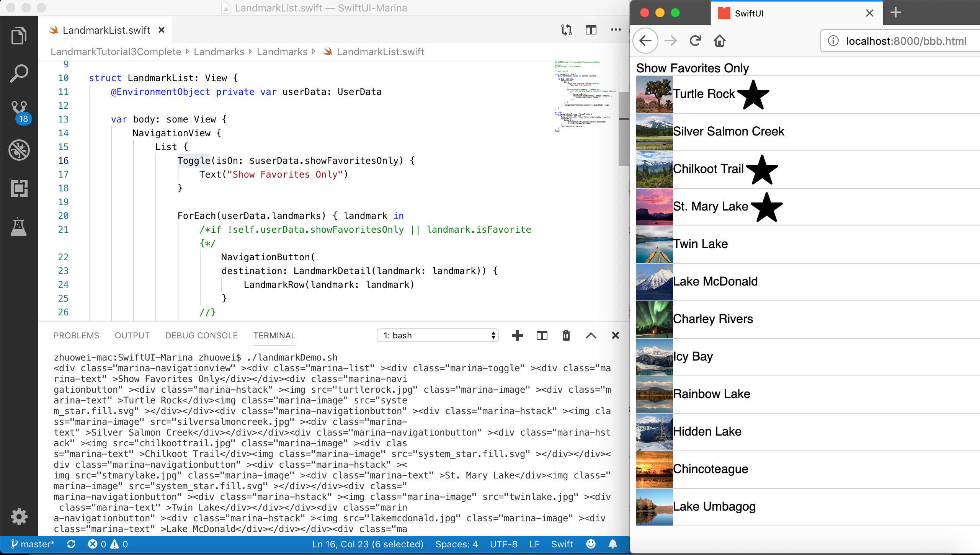Open the editor More Actions ellipsis menu
The height and width of the screenshot is (555, 980).
(616, 30)
